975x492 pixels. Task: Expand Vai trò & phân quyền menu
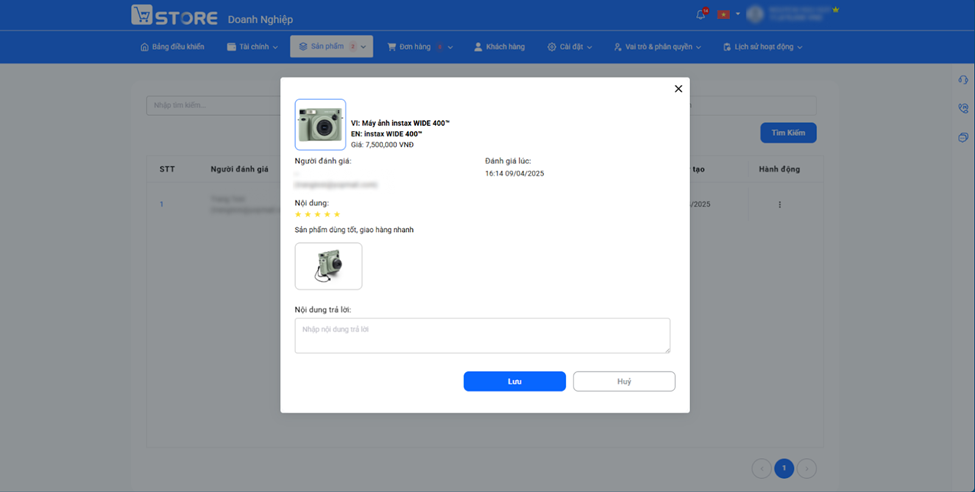click(657, 47)
